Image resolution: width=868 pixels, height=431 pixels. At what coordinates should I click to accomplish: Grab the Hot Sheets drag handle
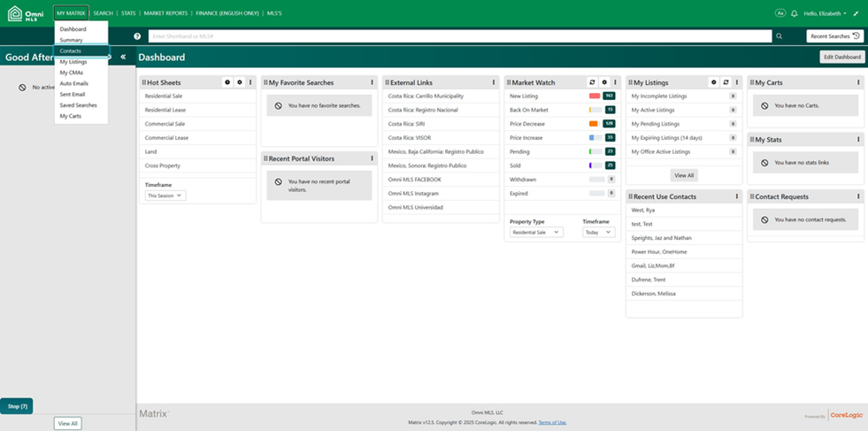tap(144, 82)
